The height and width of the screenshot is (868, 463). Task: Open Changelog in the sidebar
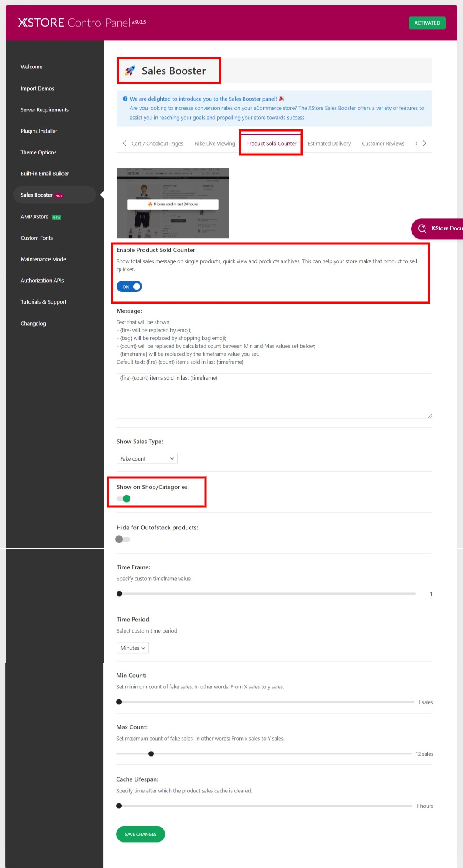point(33,324)
